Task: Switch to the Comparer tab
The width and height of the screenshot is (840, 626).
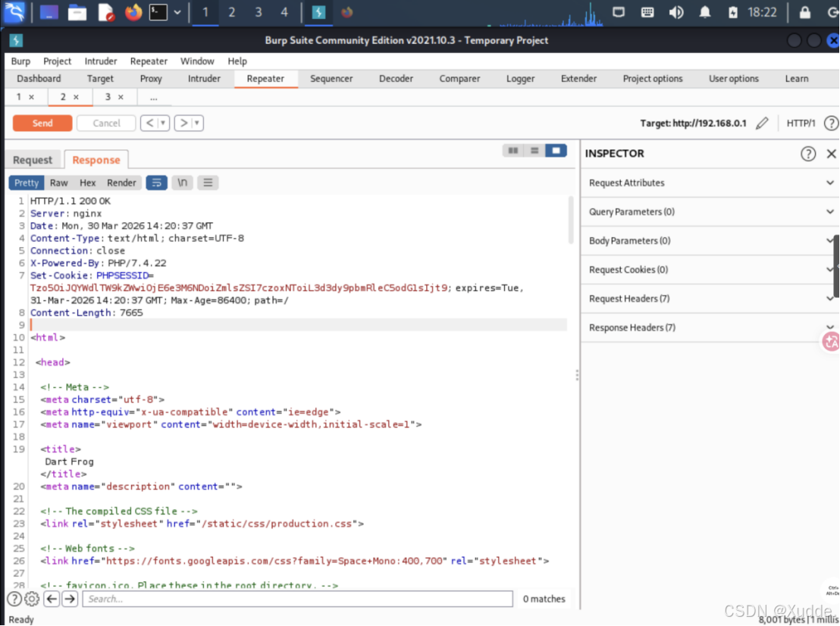Action: click(459, 79)
